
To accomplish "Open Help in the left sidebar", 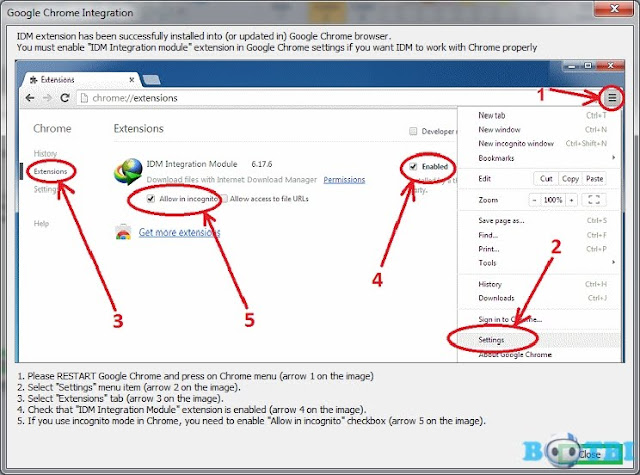I will [x=41, y=224].
